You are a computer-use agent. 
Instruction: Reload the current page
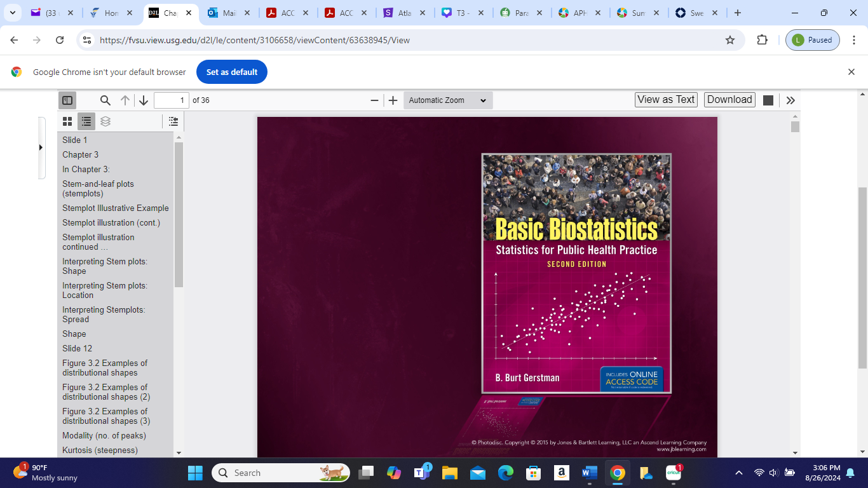(x=60, y=40)
